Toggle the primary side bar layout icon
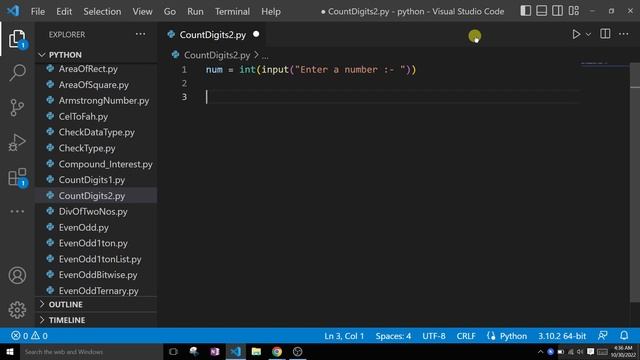Screen dimensions: 640x360 tap(526, 11)
